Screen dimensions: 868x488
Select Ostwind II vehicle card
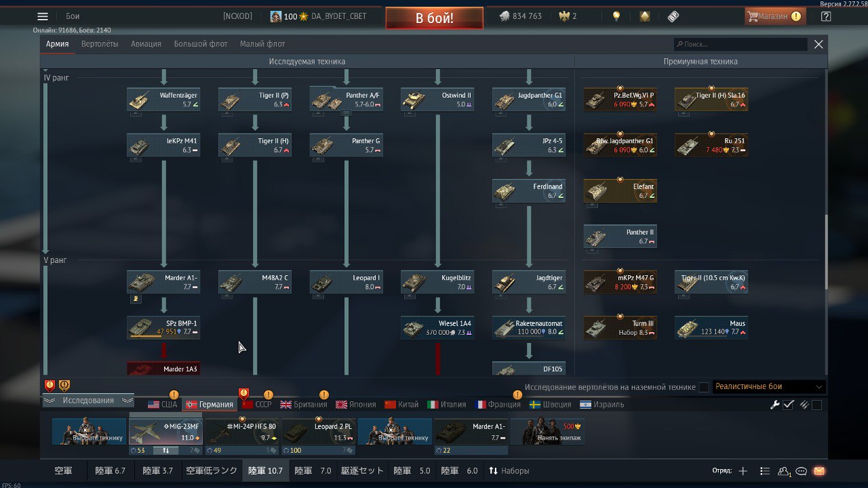(437, 100)
